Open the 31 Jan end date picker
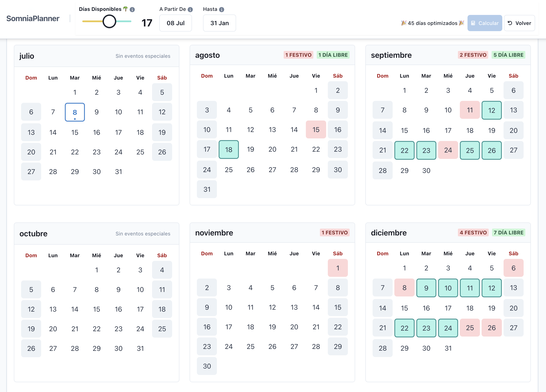Image resolution: width=546 pixels, height=392 pixels. [219, 23]
